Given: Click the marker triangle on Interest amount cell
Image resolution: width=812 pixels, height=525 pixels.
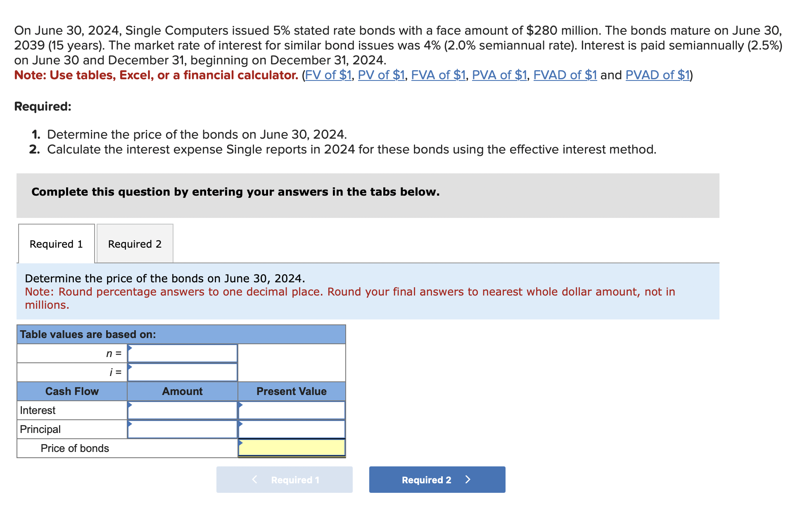Looking at the screenshot, I should 131,405.
